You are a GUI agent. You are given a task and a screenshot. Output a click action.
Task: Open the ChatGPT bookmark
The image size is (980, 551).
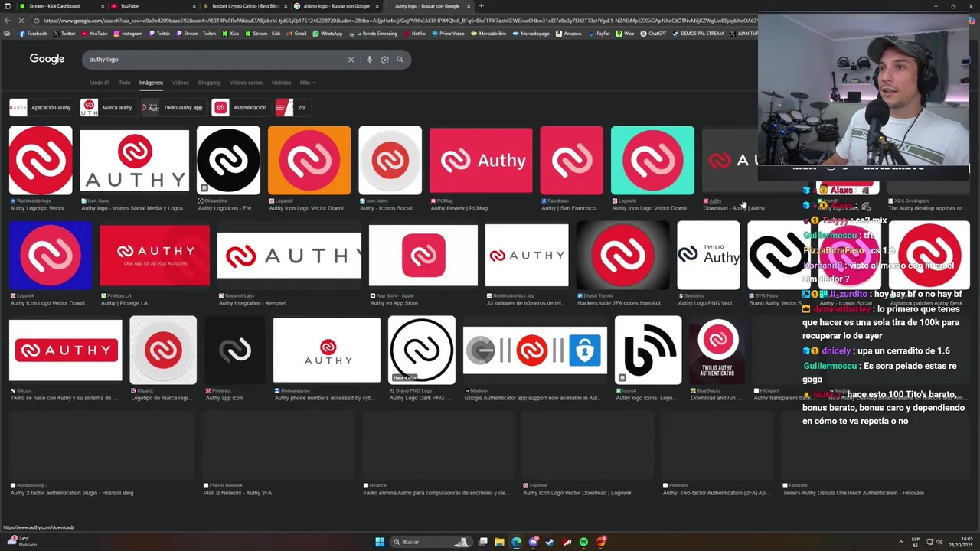[654, 34]
